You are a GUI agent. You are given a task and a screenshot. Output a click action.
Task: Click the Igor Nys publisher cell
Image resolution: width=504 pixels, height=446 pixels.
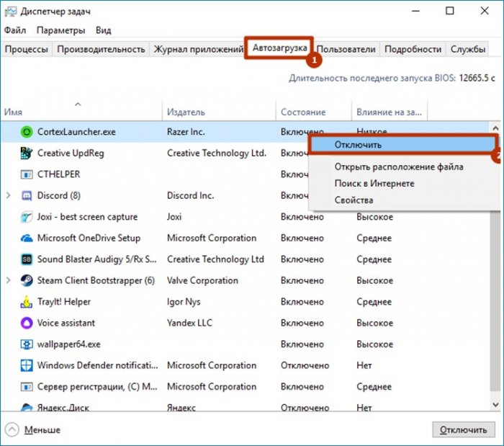point(184,302)
